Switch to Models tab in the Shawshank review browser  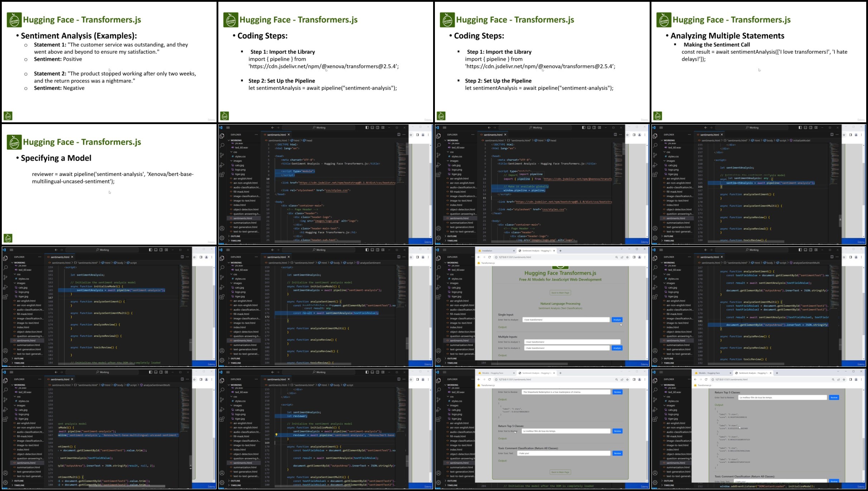tap(496, 373)
